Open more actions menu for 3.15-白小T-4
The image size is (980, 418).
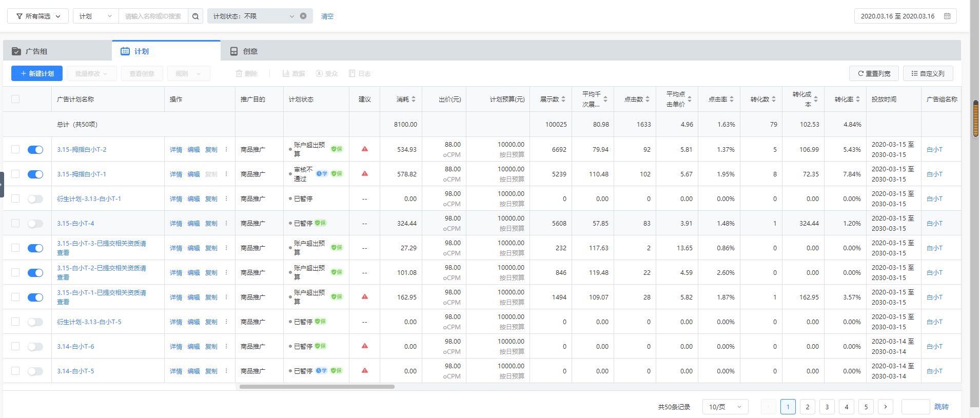pyautogui.click(x=226, y=223)
